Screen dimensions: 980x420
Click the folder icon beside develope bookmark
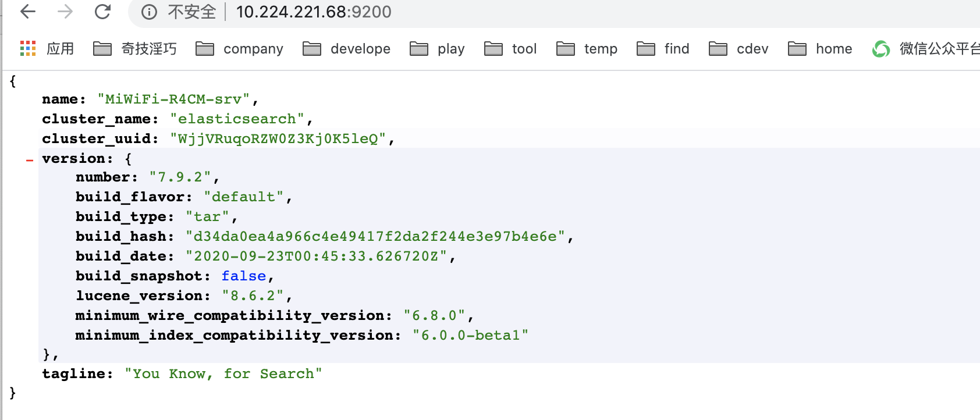(x=311, y=49)
